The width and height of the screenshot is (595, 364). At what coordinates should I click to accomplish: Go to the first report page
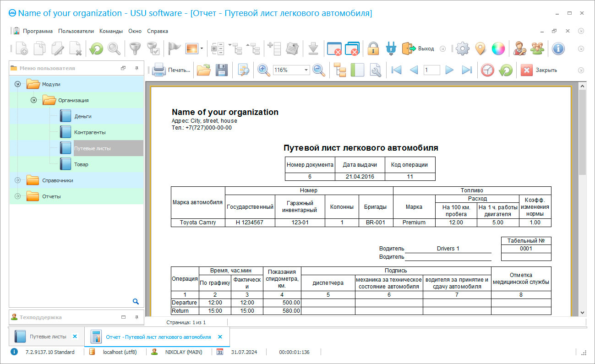tap(396, 70)
